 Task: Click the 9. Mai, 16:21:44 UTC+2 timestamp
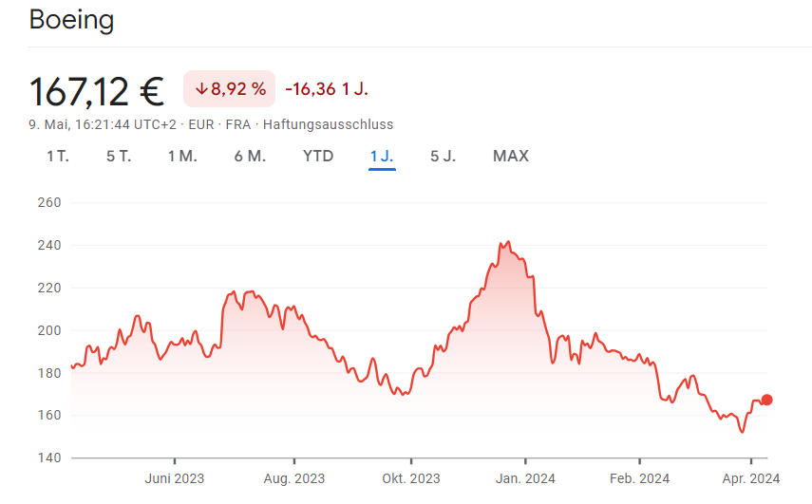[103, 124]
